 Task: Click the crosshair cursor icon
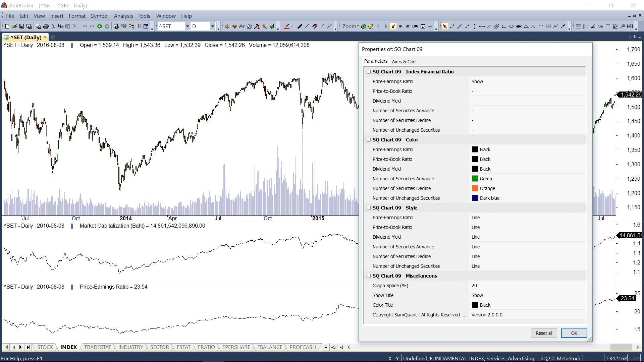point(430,26)
